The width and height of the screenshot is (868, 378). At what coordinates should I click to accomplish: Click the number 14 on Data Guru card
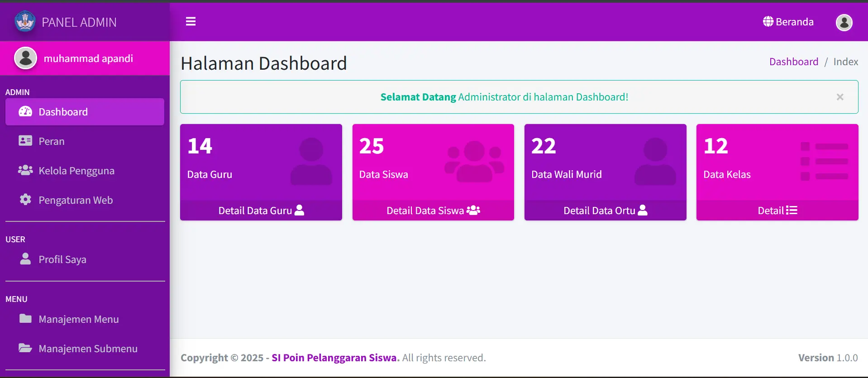pyautogui.click(x=200, y=146)
